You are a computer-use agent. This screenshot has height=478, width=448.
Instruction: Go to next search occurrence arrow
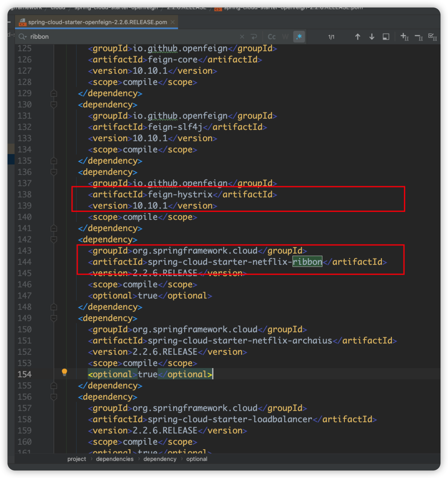(x=372, y=37)
